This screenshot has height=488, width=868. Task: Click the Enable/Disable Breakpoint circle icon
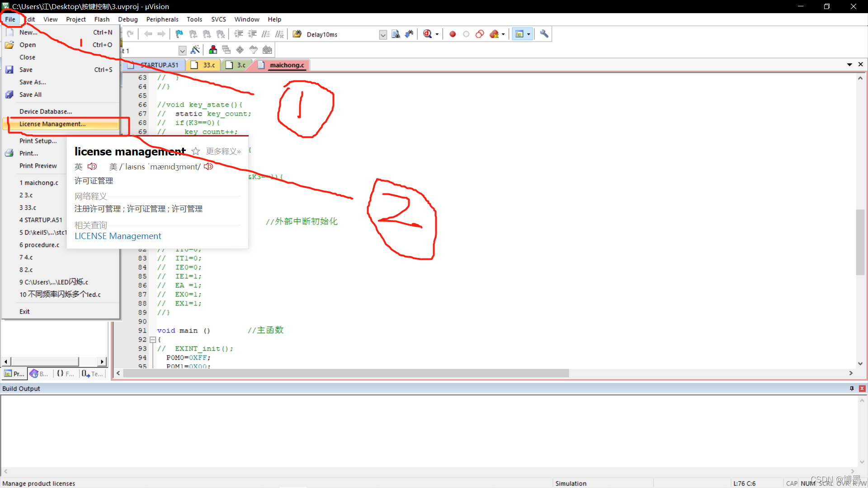click(x=466, y=34)
